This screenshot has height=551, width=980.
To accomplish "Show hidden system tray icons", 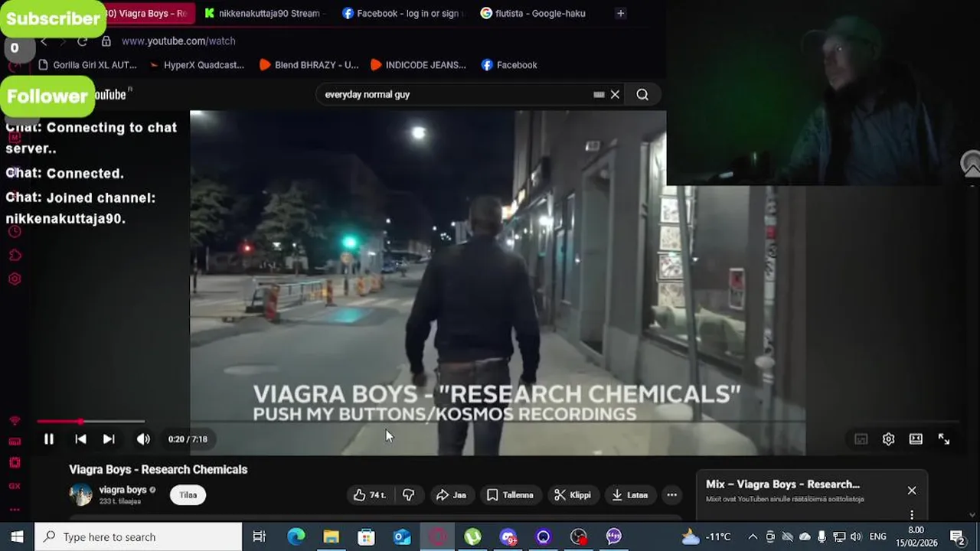I will point(753,537).
